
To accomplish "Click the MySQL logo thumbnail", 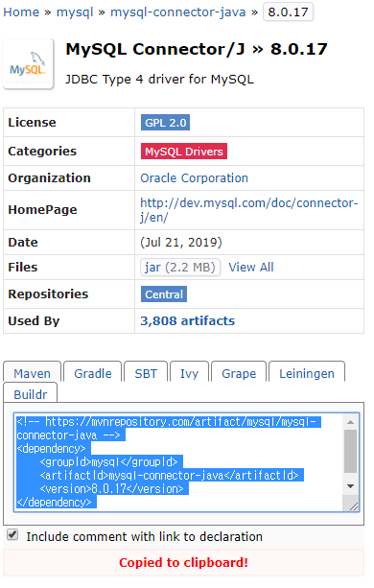I will [x=29, y=64].
